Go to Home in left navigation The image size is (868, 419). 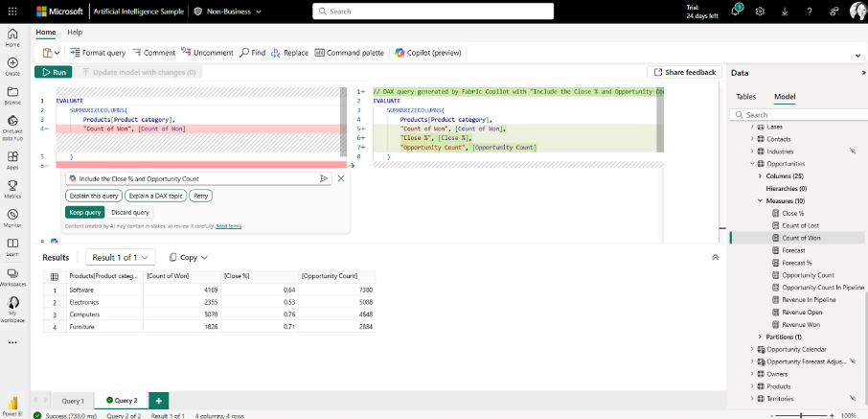12,37
